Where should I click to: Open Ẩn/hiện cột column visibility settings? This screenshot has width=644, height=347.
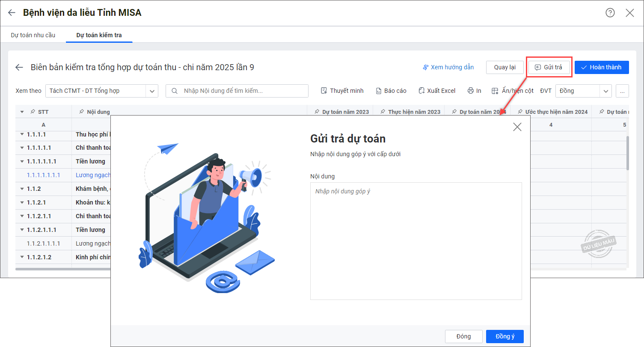click(x=513, y=91)
